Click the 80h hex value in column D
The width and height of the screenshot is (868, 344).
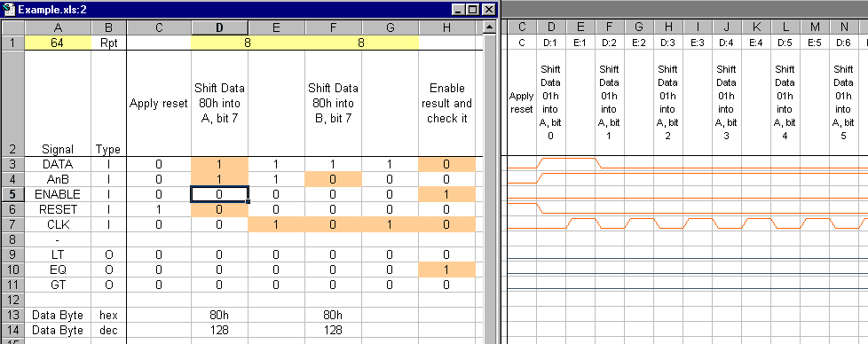[x=219, y=316]
